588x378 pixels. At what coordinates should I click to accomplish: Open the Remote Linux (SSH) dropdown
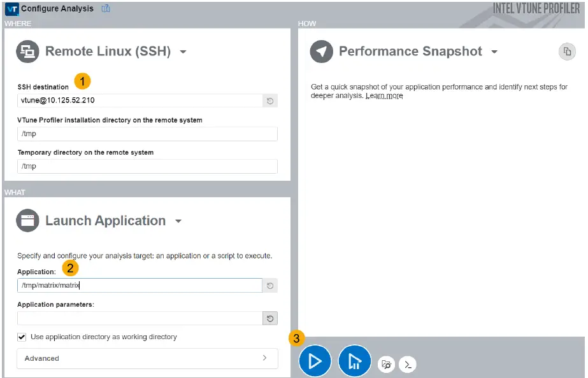point(183,52)
